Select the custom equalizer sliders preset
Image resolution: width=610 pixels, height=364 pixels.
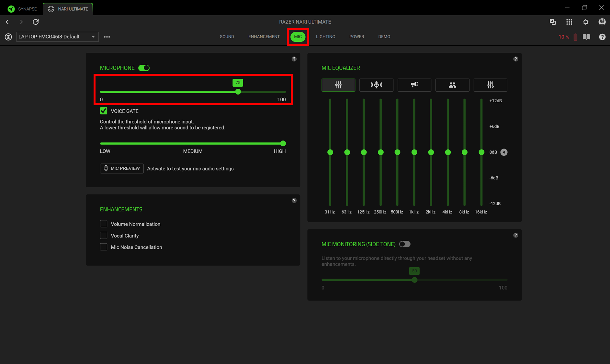[490, 85]
